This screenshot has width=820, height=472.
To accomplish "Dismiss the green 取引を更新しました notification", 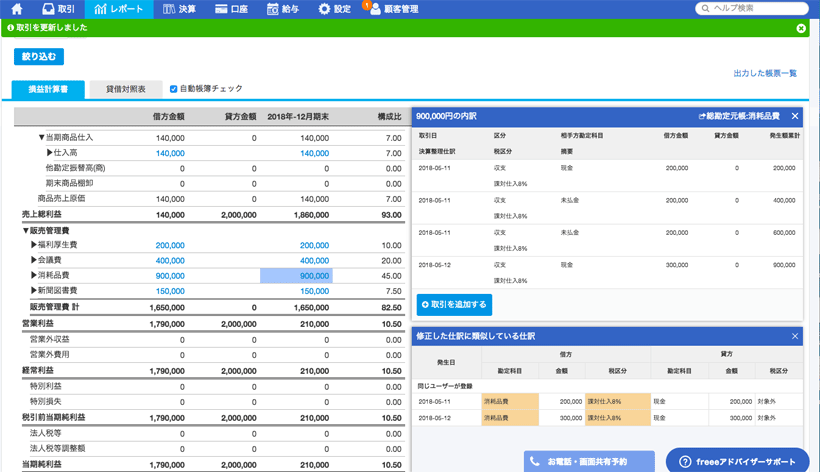I will 801,28.
